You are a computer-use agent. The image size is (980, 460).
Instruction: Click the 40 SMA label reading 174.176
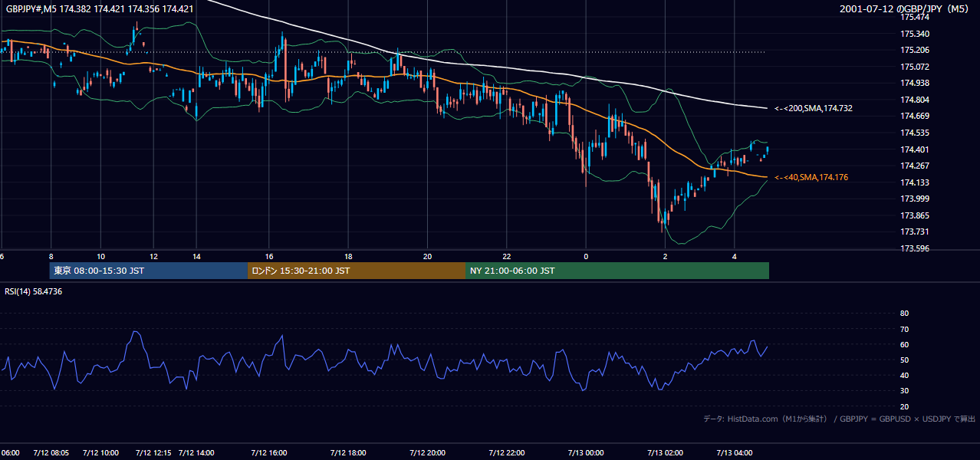point(811,178)
